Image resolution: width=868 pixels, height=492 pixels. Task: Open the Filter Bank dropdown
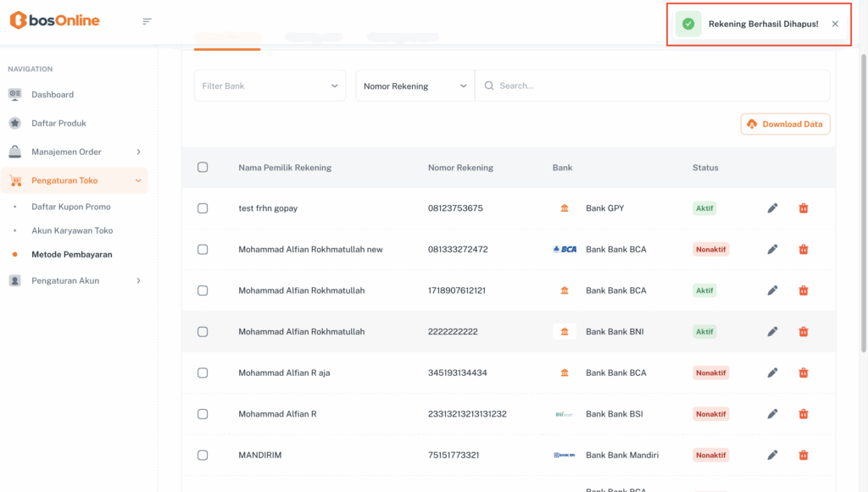(270, 86)
